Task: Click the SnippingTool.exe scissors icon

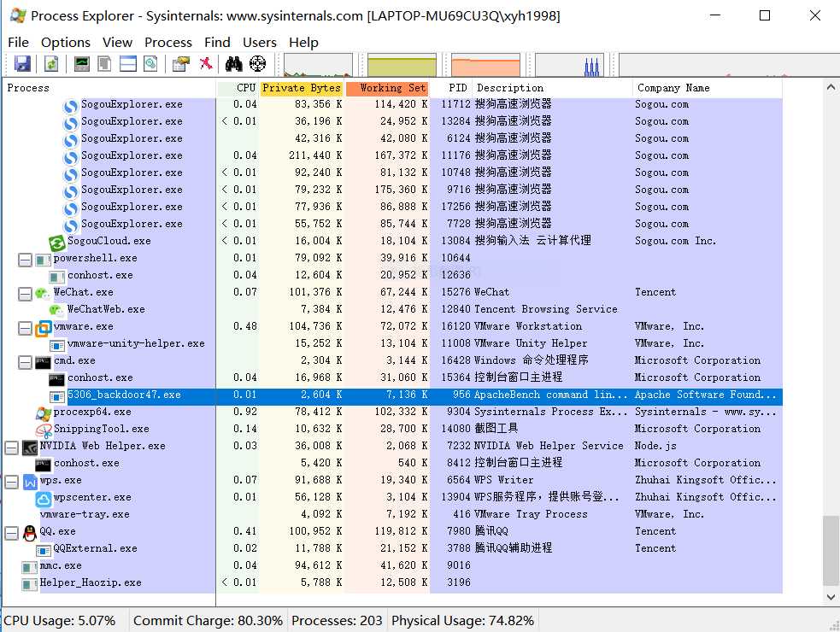Action: click(x=44, y=430)
